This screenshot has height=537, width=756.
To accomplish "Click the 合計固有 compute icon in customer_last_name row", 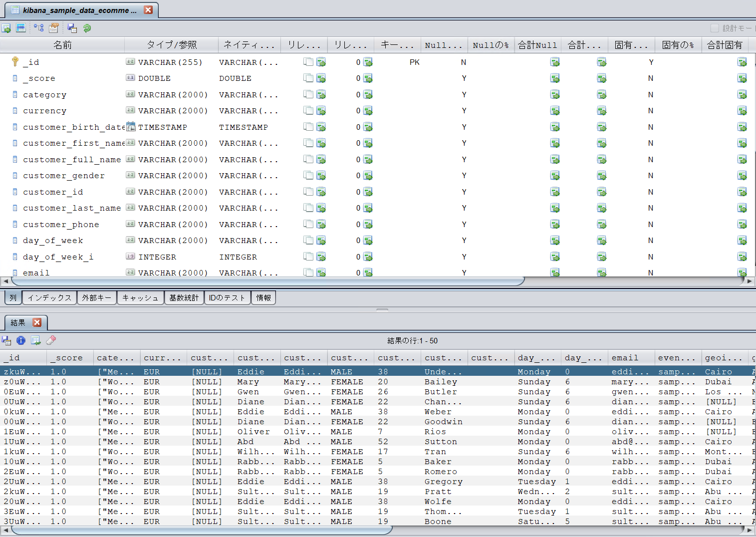I will [x=742, y=208].
